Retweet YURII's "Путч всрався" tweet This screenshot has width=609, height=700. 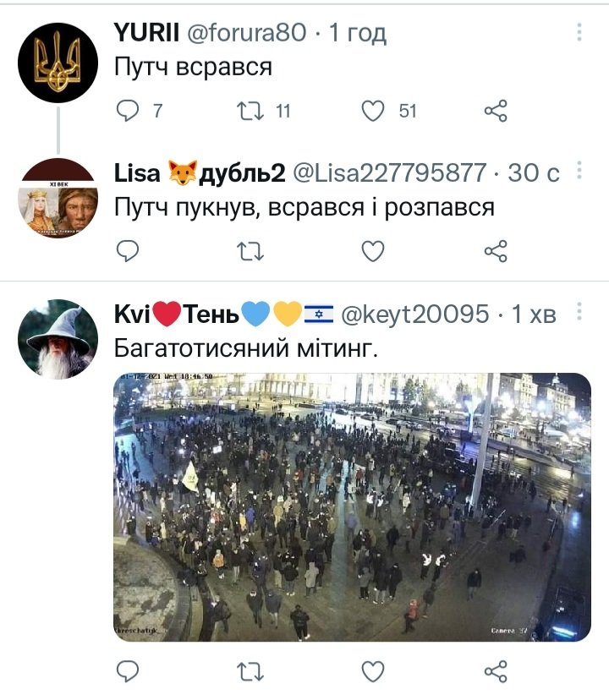tap(250, 111)
